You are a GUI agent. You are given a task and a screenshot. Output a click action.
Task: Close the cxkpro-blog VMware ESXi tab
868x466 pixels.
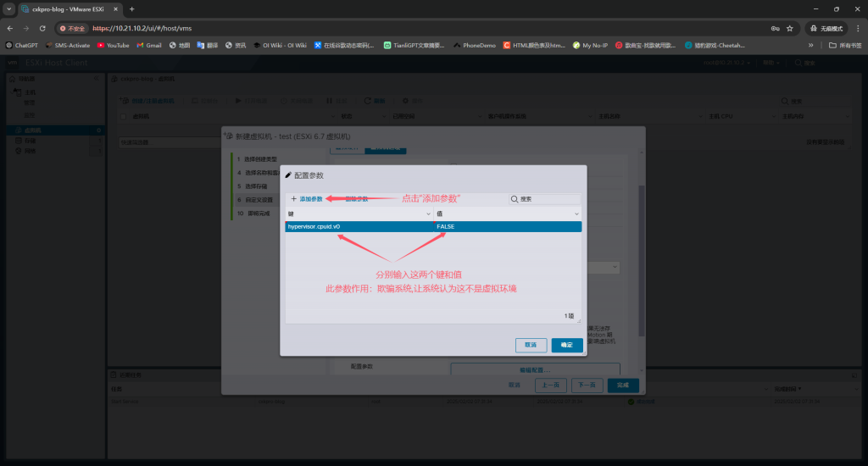pos(115,8)
